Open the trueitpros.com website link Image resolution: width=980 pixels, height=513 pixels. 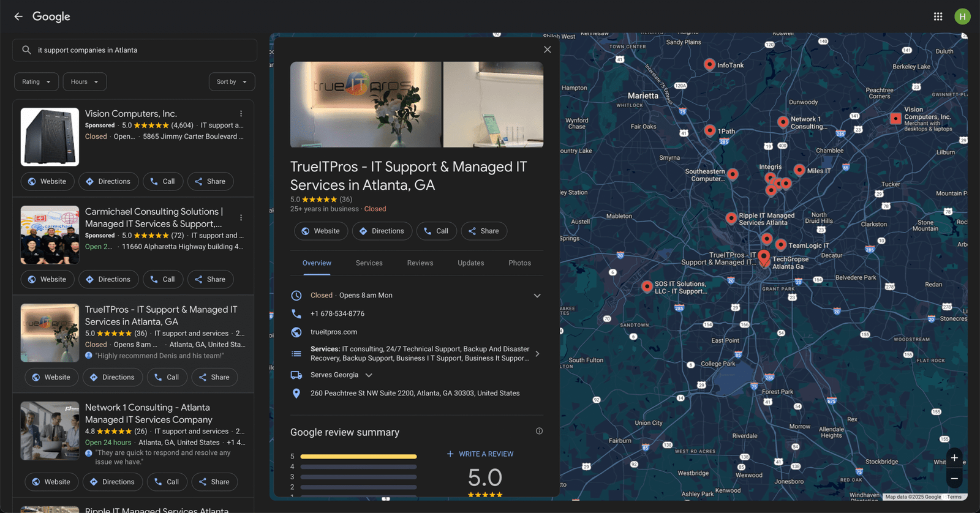pyautogui.click(x=334, y=332)
